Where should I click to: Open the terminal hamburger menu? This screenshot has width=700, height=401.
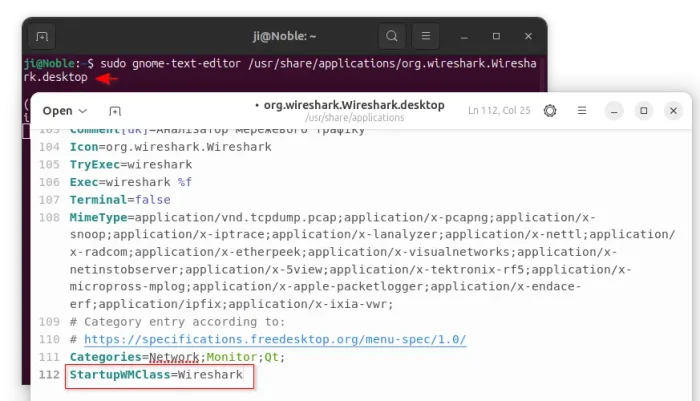coord(425,36)
